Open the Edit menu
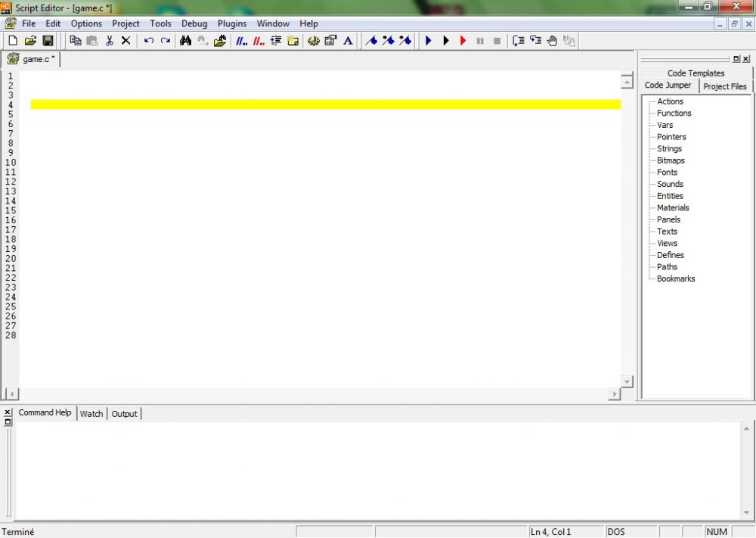 tap(53, 23)
